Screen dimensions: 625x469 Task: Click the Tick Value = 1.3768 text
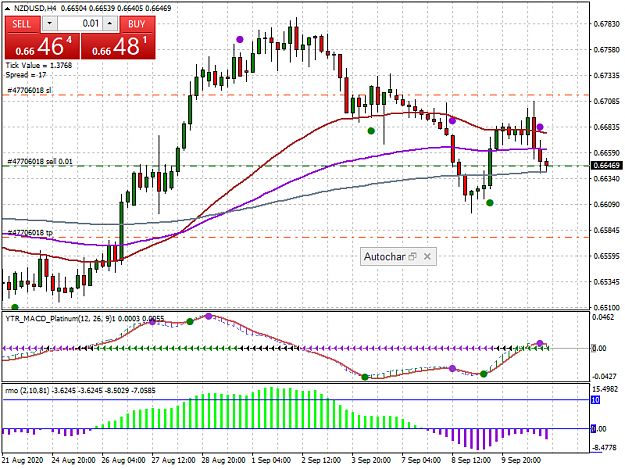(x=39, y=65)
